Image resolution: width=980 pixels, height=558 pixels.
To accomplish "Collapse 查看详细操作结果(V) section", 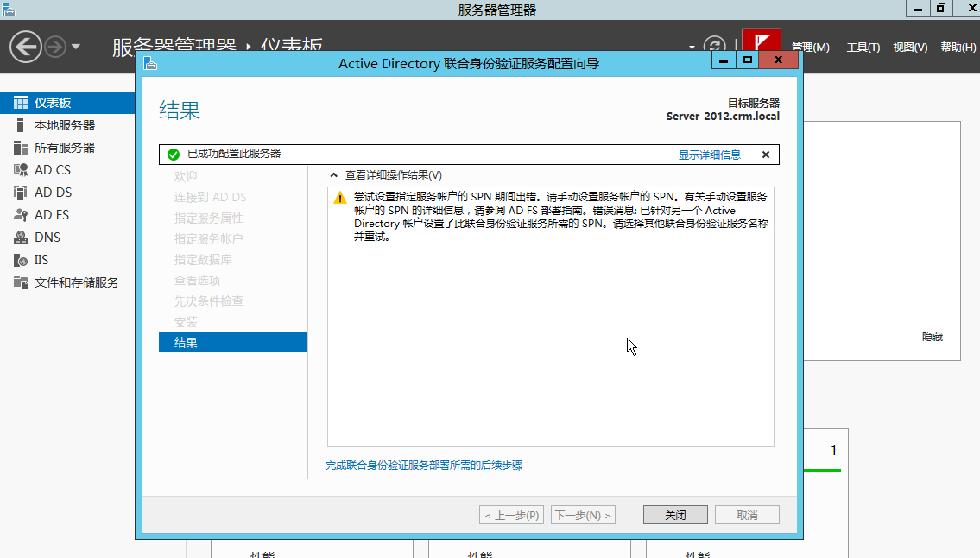I will 334,175.
